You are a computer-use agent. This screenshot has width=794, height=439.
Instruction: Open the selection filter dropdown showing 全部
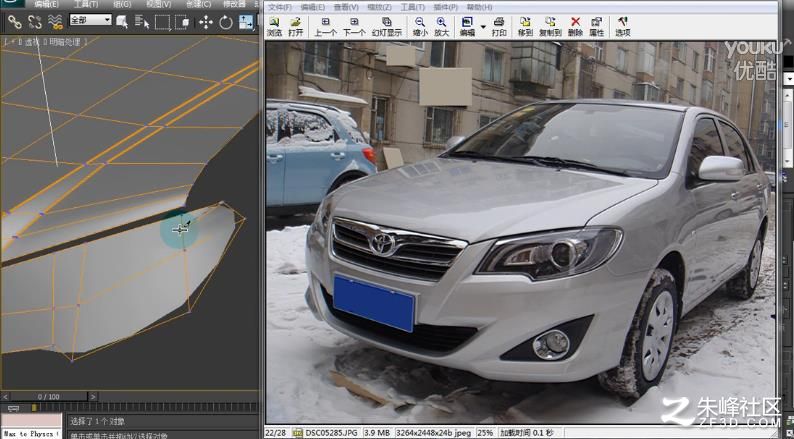[90, 20]
